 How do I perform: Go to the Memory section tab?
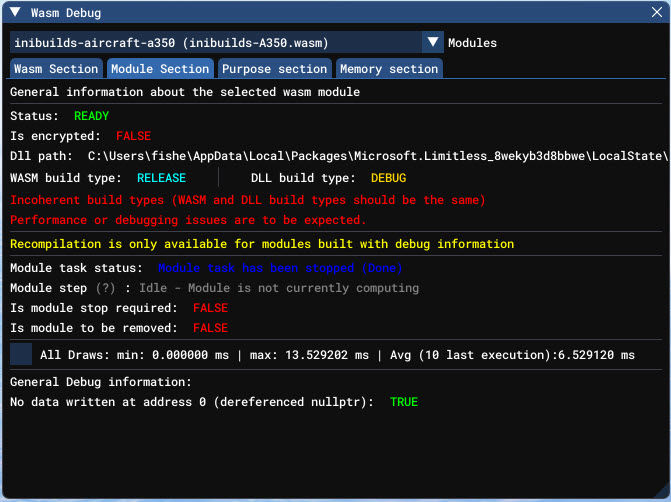388,69
